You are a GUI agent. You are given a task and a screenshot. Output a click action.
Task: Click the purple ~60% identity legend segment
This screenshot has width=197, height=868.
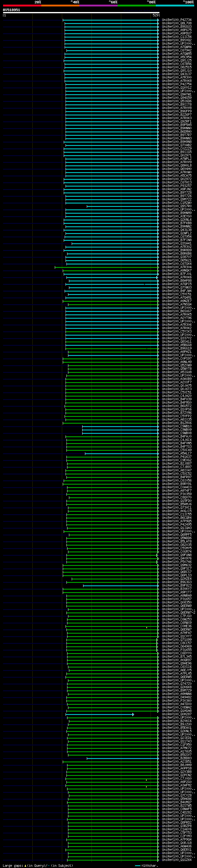coord(99,6)
